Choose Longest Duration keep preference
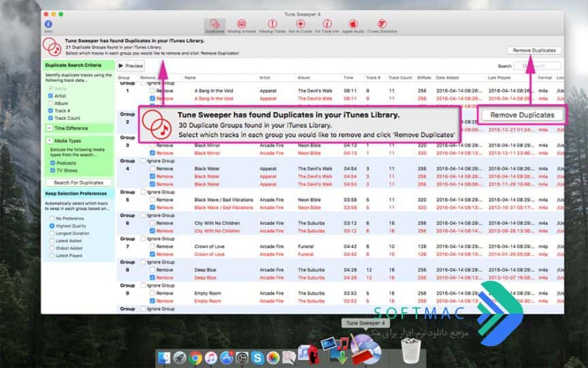Viewport: 588px width, 368px height. (x=52, y=234)
